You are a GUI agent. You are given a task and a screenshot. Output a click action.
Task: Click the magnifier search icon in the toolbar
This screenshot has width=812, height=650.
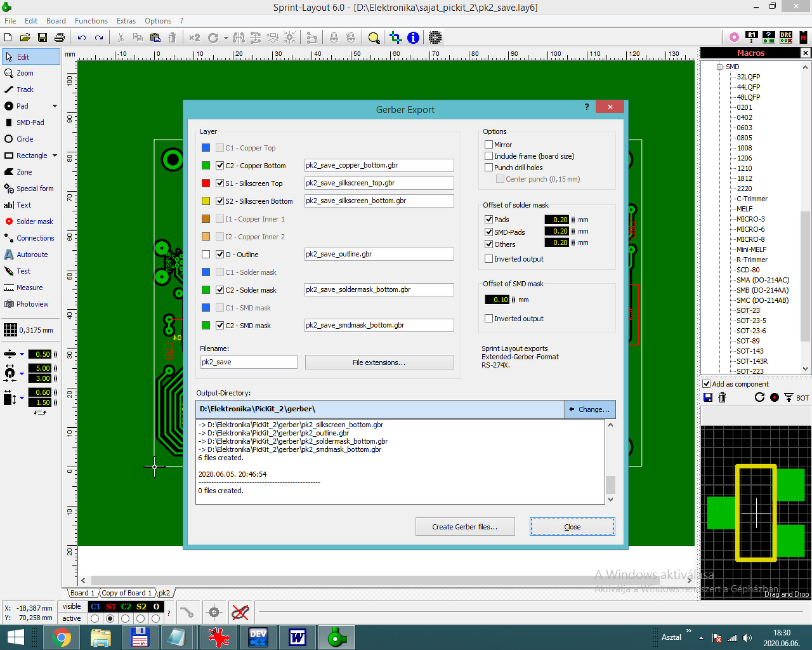tap(374, 37)
